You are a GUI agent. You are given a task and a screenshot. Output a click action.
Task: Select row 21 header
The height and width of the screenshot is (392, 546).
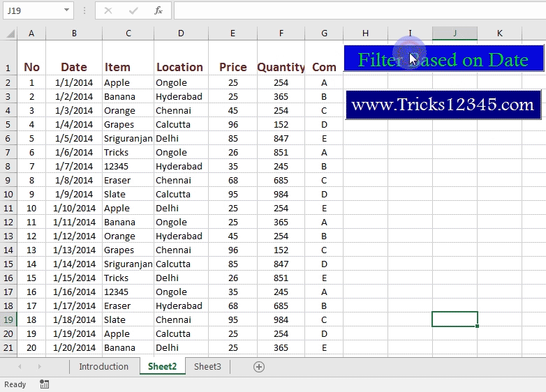[8, 347]
